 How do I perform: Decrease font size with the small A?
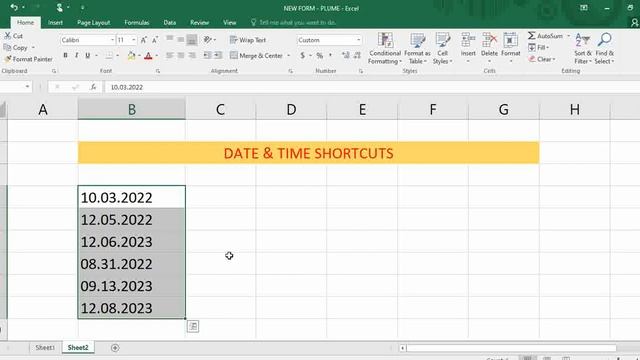pyautogui.click(x=155, y=40)
